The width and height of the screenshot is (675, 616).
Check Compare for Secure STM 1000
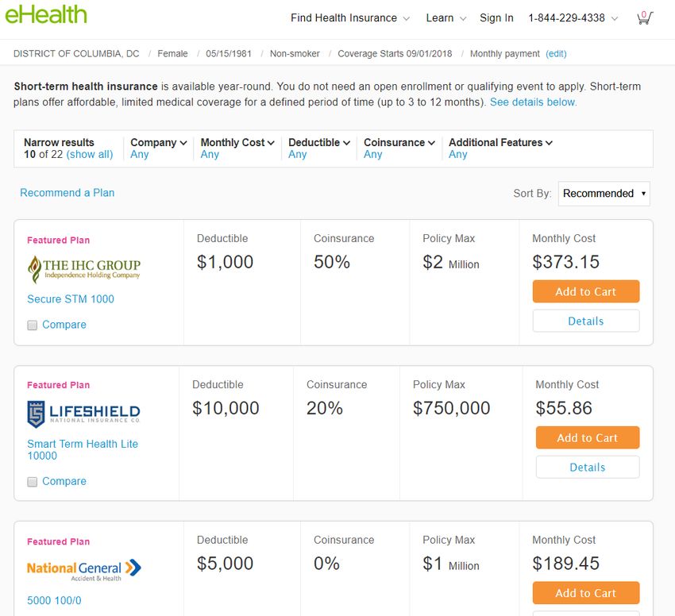click(33, 325)
